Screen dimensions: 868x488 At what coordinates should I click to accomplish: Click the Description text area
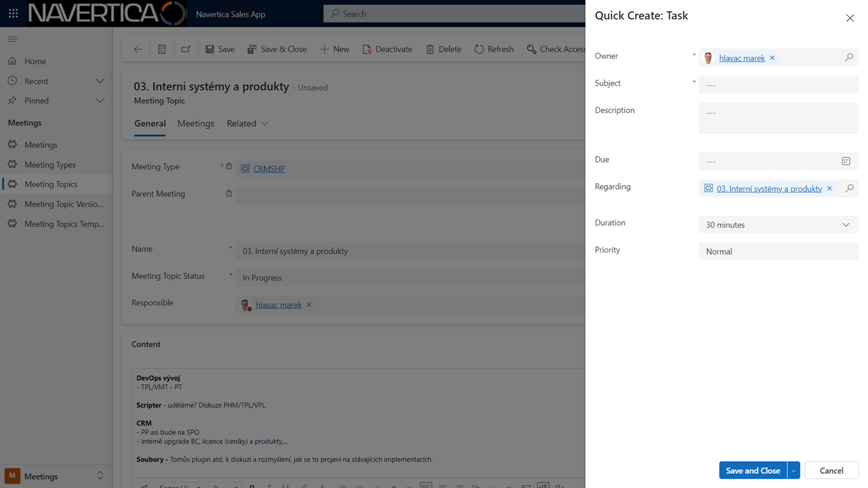pyautogui.click(x=778, y=118)
